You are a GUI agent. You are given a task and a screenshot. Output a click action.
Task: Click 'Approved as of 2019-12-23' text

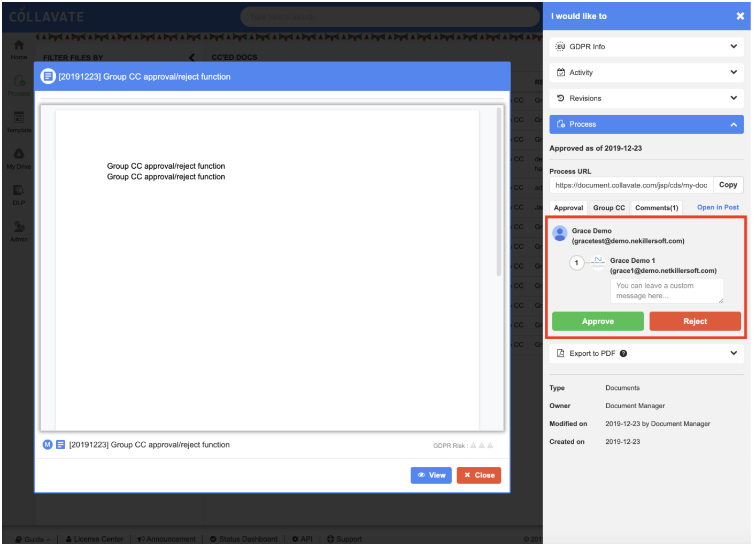pyautogui.click(x=596, y=148)
